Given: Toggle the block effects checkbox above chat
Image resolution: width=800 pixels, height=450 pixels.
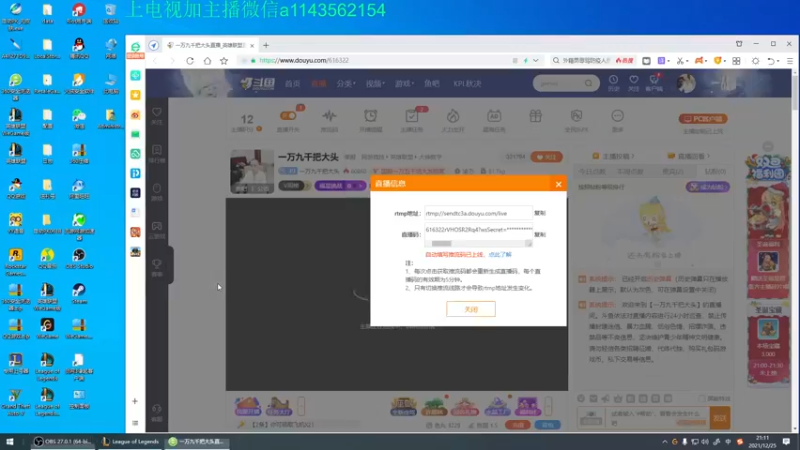Looking at the screenshot, I should [x=702, y=398].
